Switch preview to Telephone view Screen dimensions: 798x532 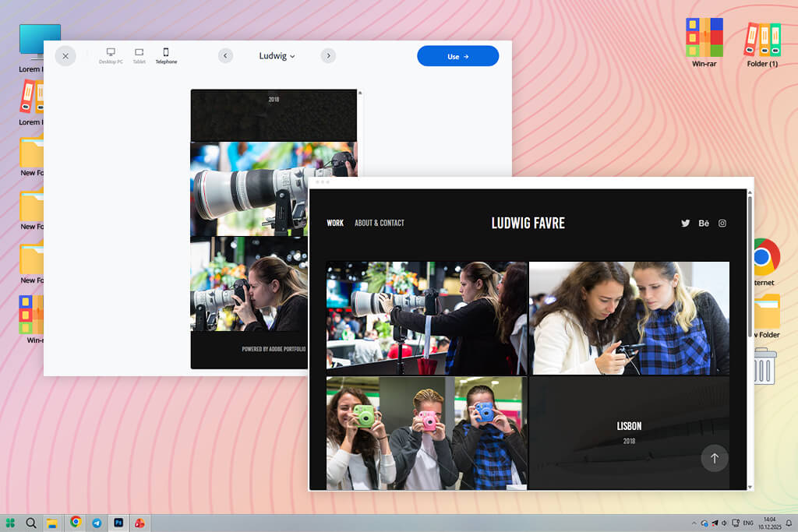(x=166, y=55)
